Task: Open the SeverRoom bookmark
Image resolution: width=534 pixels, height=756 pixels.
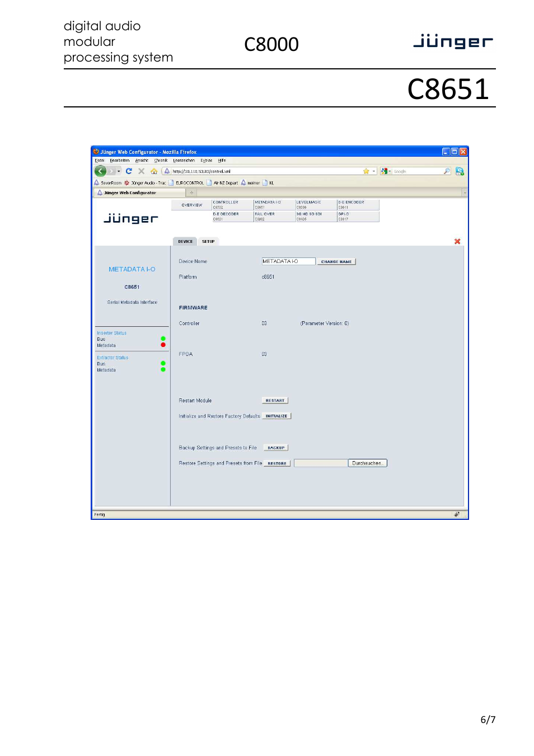Action: [x=108, y=183]
